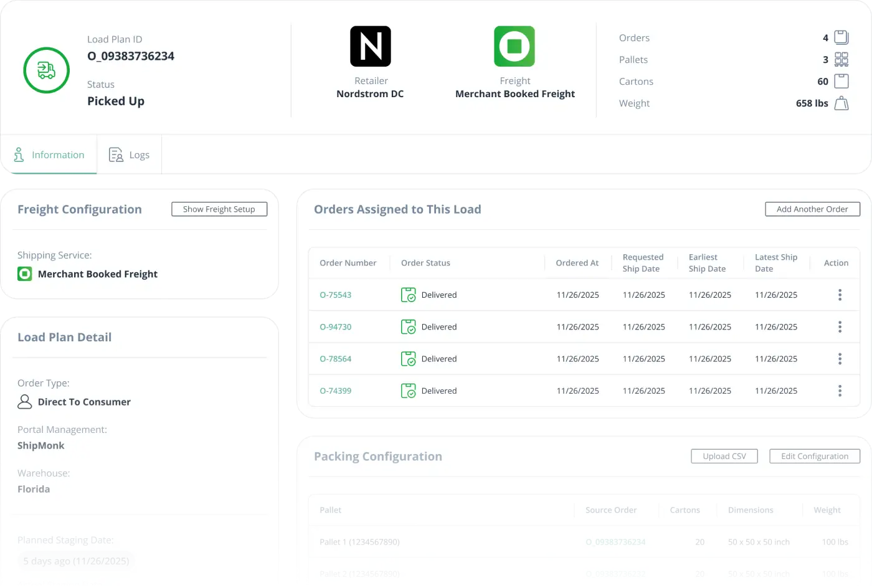Click the Order Number column header
This screenshot has height=588, width=872.
[348, 263]
